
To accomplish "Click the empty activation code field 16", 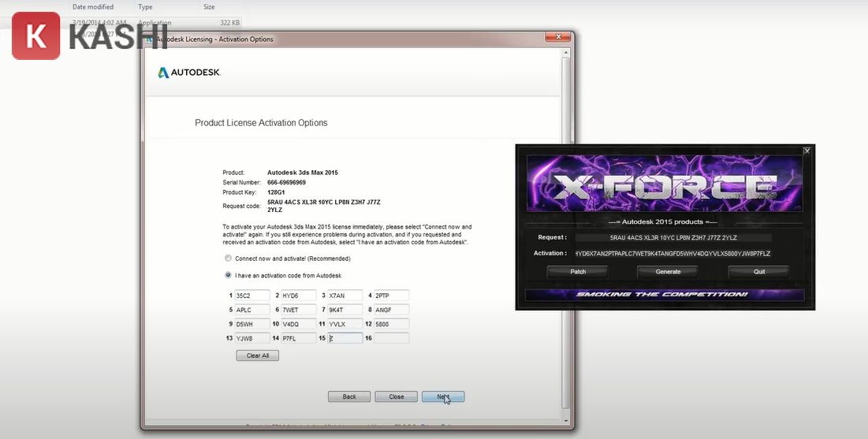I will point(392,338).
